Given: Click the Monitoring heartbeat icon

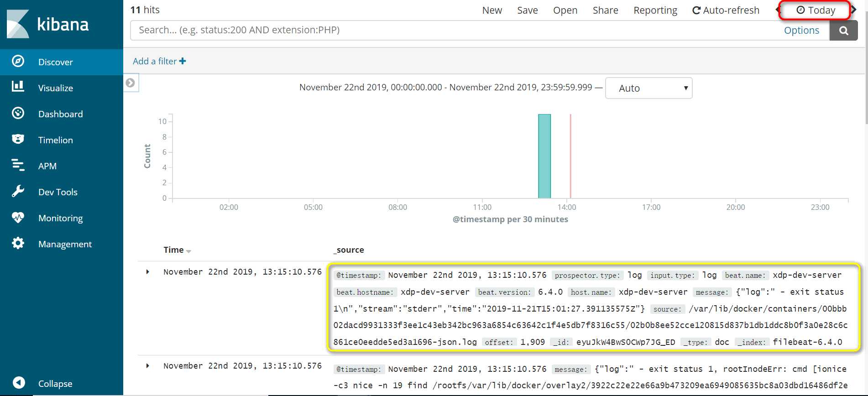Looking at the screenshot, I should click(18, 217).
